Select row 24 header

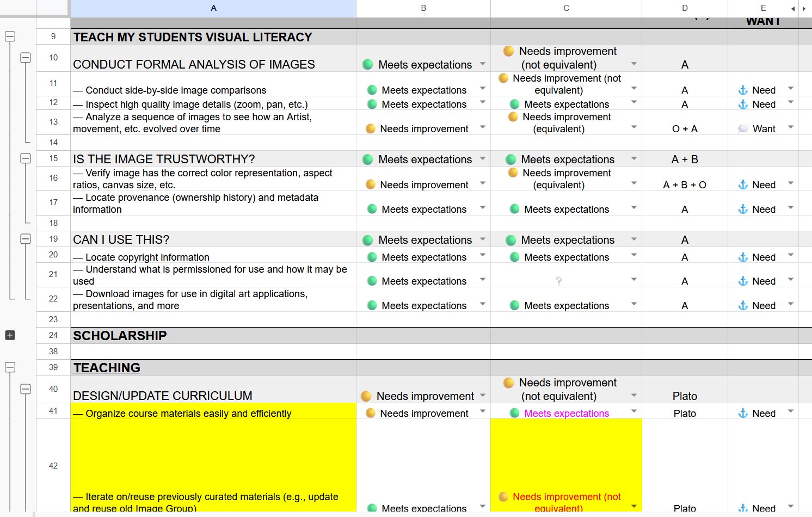(x=53, y=335)
